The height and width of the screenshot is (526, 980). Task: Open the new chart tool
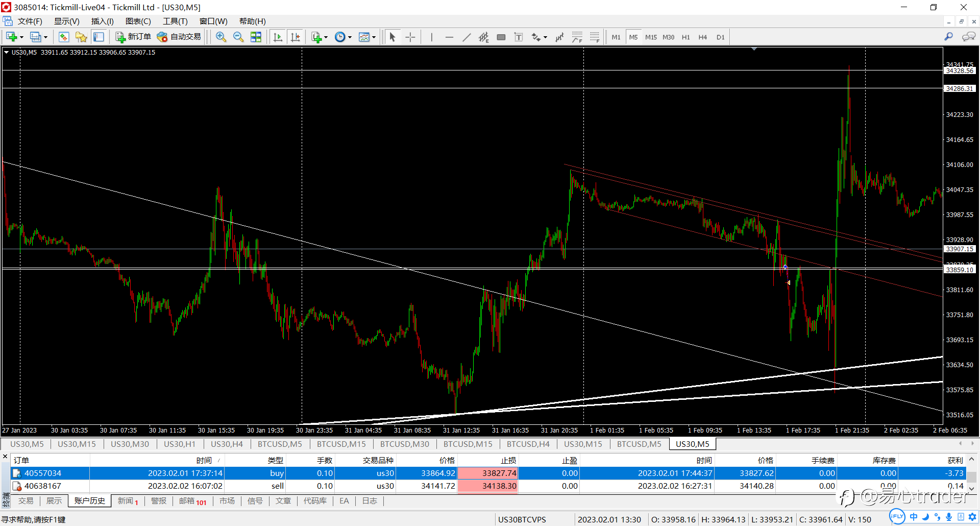click(11, 37)
